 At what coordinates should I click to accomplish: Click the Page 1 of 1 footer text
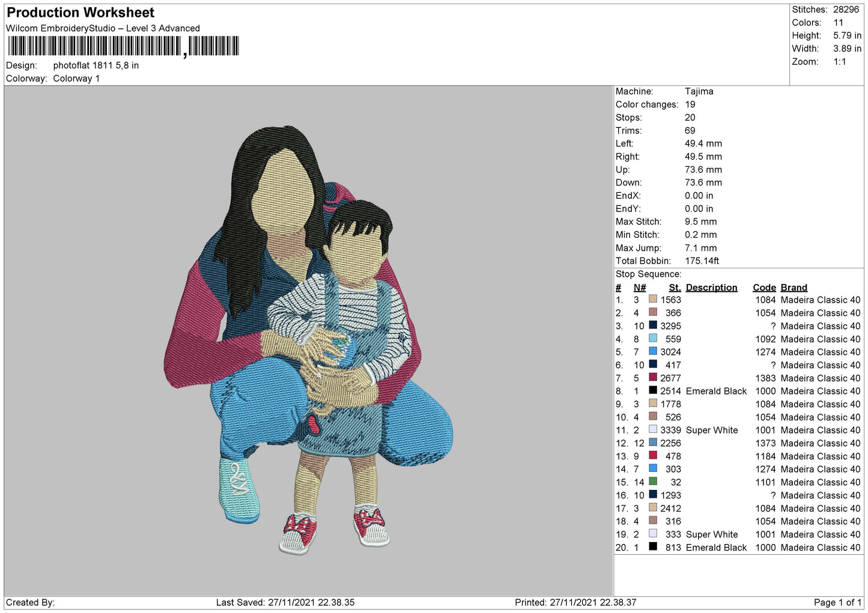tap(837, 602)
